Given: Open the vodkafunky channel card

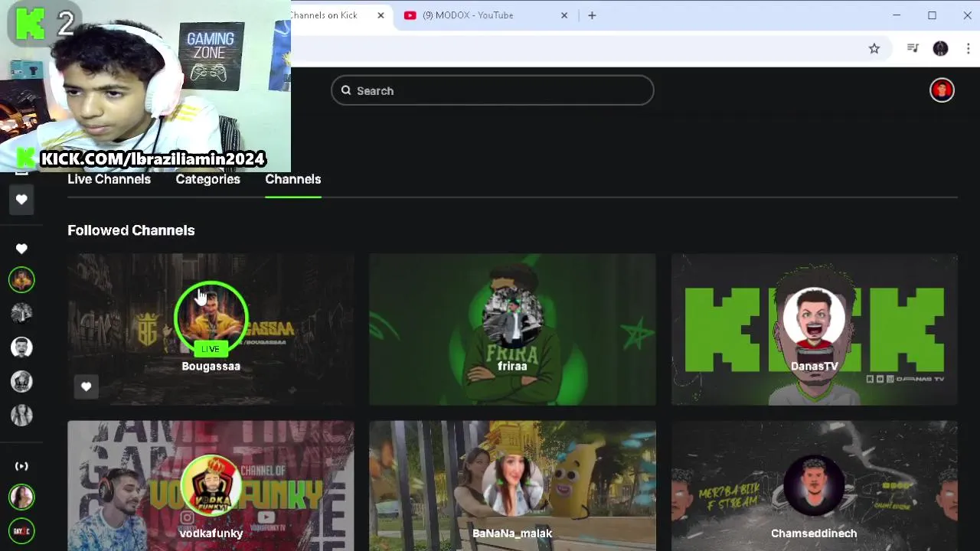Looking at the screenshot, I should (x=211, y=486).
